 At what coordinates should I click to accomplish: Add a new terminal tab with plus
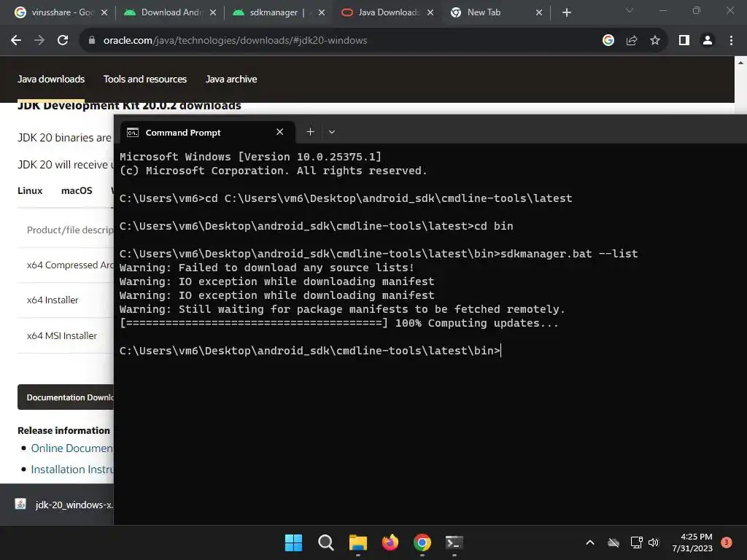[x=310, y=132]
